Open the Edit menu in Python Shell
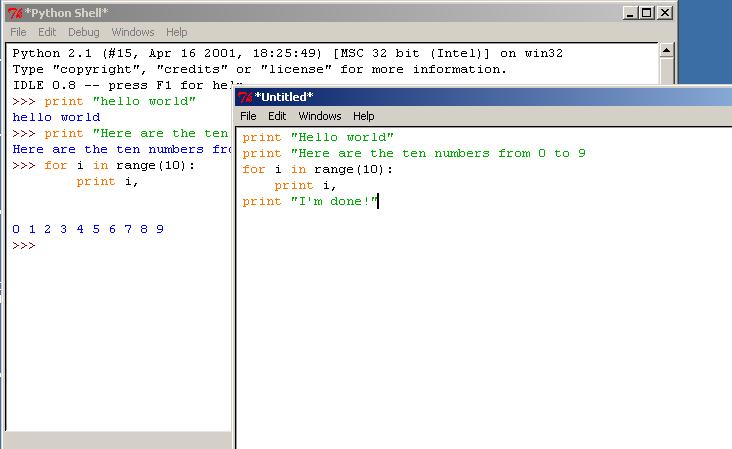732x449 pixels. tap(47, 32)
